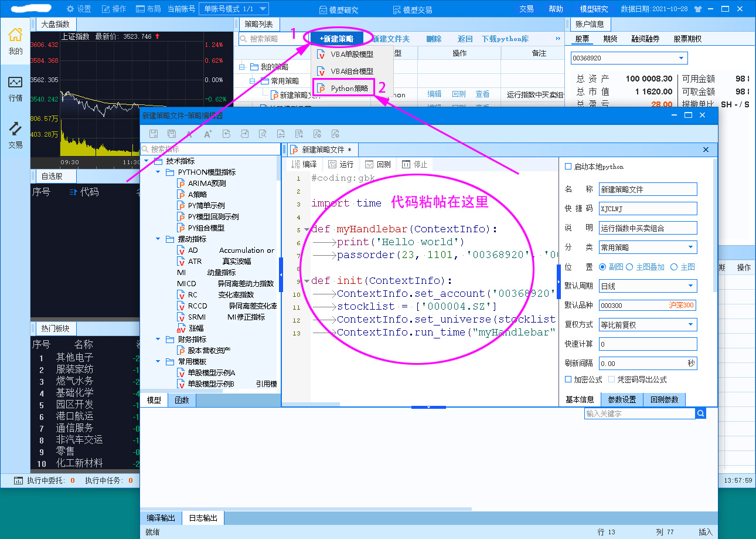This screenshot has width=756, height=539.
Task: Switch to the 融资融券 account tab
Action: pos(645,39)
